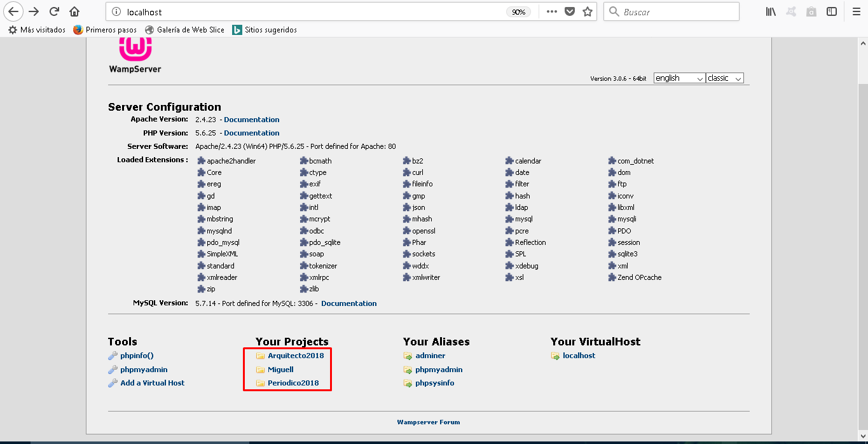Click the pdo_mysql extension entry
868x444 pixels.
coord(219,242)
